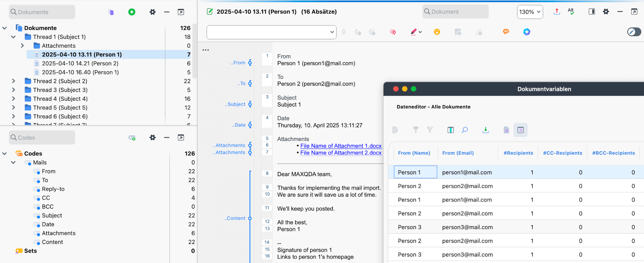Click the emoticode smiley icon
644x263 pixels.
pyautogui.click(x=437, y=32)
